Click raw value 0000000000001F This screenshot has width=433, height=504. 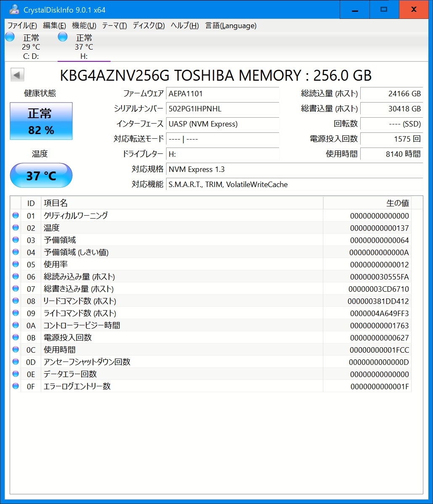pyautogui.click(x=380, y=386)
